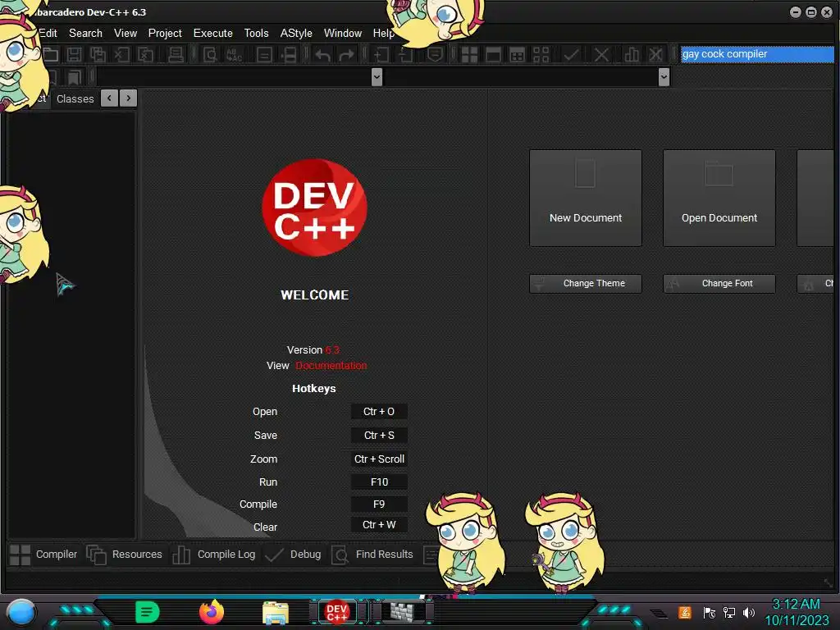
Task: Click the Open Document tile
Action: 719,199
